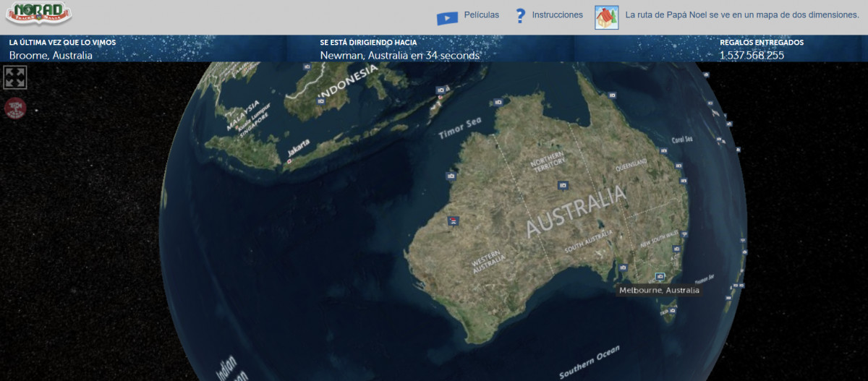868x381 pixels.
Task: Enter fullscreen with the expand arrows icon
Action: tap(15, 77)
